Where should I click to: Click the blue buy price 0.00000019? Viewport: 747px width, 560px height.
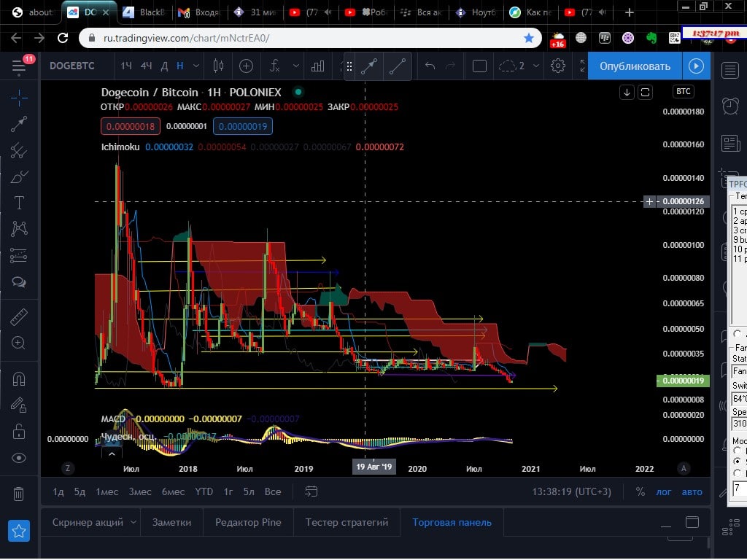243,127
